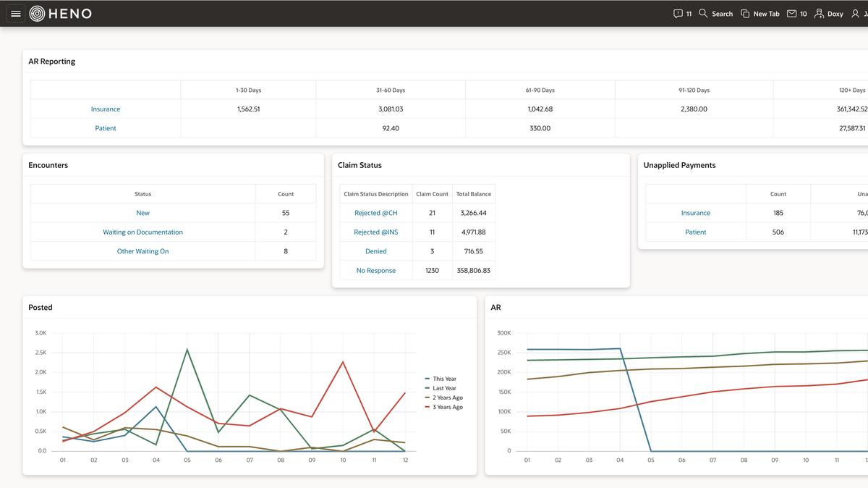
Task: Open the chat messages icon showing 11
Action: pos(678,14)
